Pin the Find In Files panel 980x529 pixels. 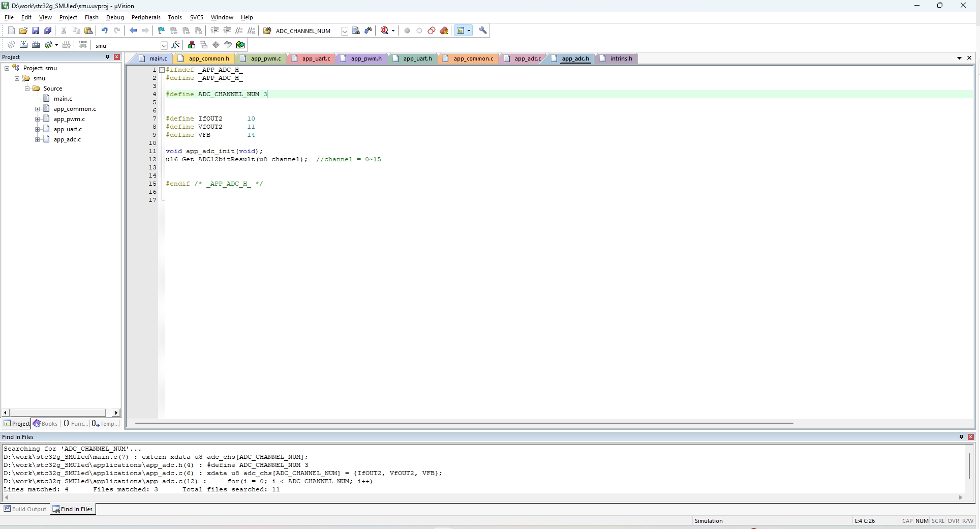[x=961, y=437]
